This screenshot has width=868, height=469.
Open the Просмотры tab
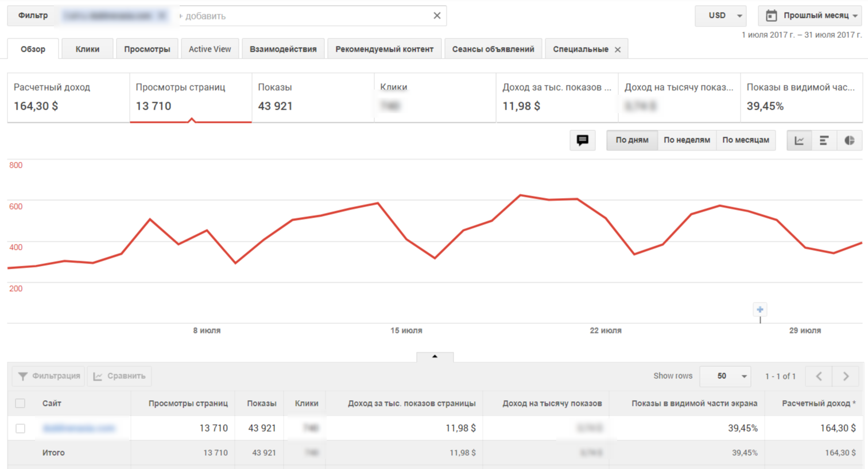tap(147, 49)
